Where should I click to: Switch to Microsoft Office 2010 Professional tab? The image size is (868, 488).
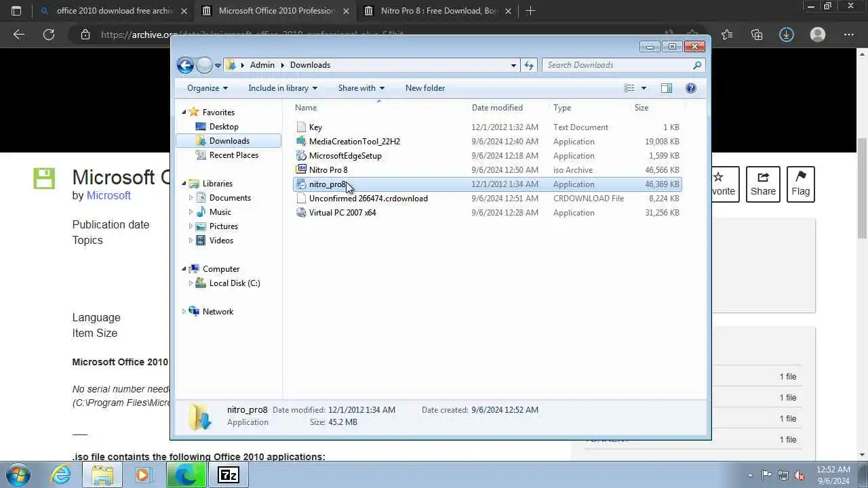click(275, 11)
